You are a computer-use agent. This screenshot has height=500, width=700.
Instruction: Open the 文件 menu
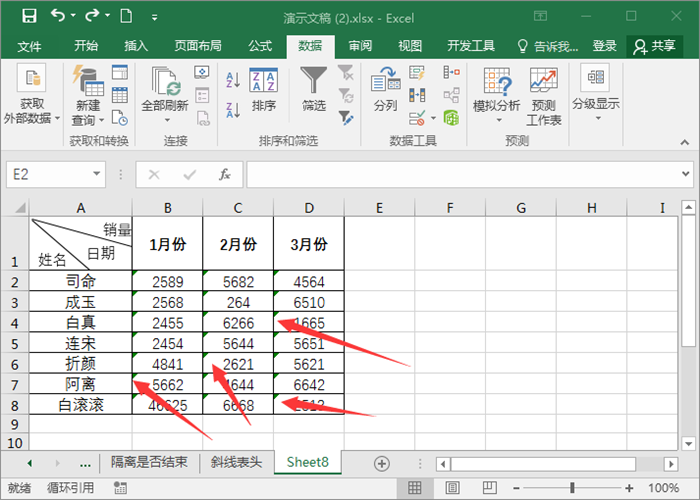point(29,46)
